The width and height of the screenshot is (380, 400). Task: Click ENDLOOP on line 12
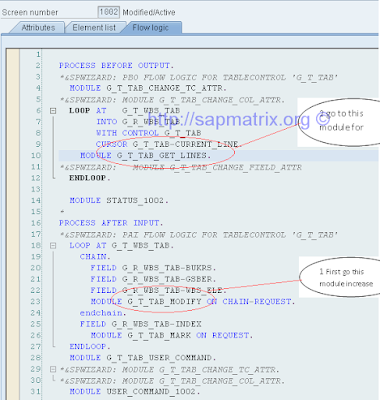click(90, 178)
